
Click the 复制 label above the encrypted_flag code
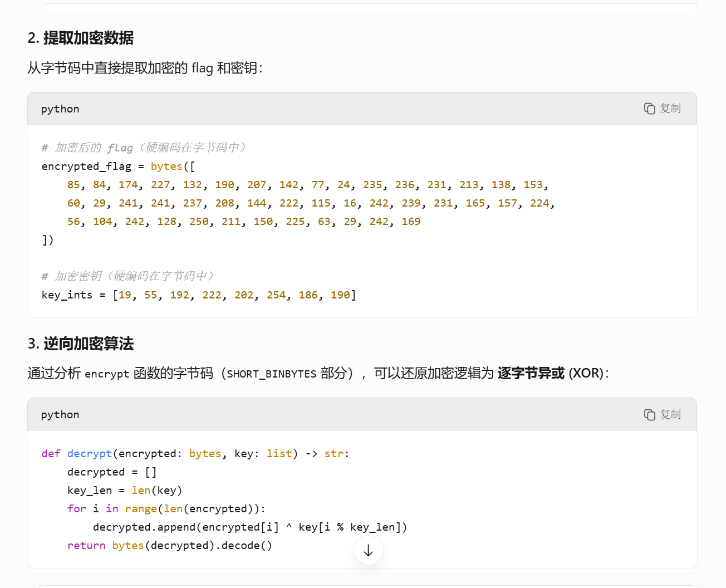pos(670,109)
